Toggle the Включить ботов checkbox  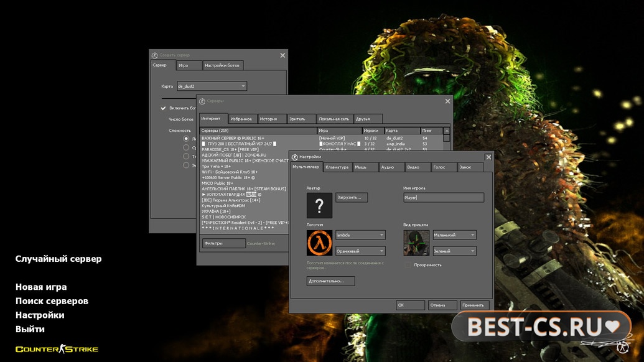click(163, 108)
